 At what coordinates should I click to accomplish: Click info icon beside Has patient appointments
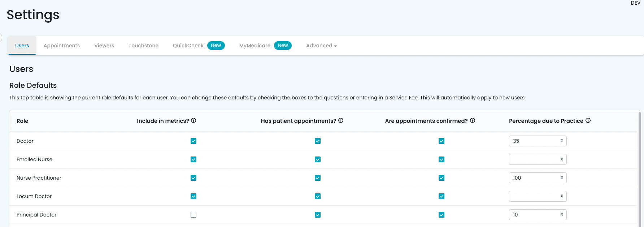341,121
